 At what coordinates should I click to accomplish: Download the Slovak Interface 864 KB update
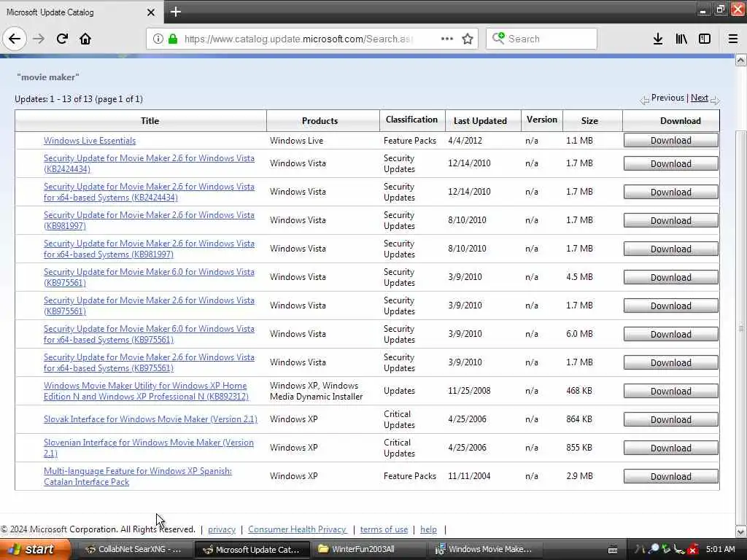pyautogui.click(x=671, y=419)
